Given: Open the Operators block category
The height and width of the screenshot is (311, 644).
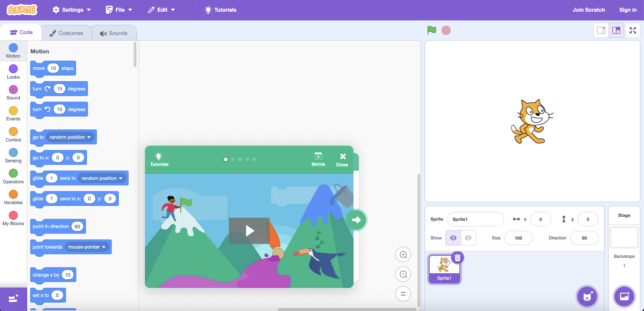Looking at the screenshot, I should (13, 177).
